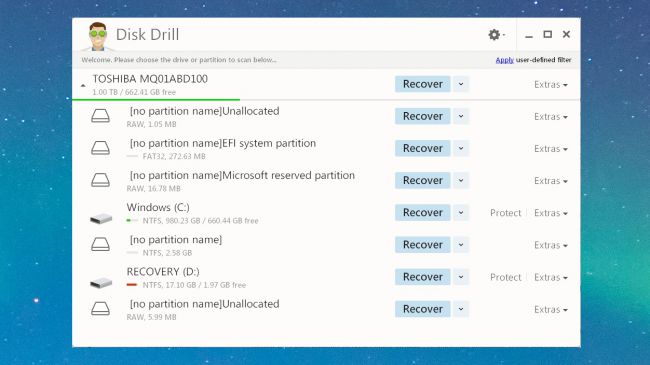This screenshot has height=365, width=650.
Task: Select the TOSHIBA MQ01ABD100 drive name
Action: [150, 79]
